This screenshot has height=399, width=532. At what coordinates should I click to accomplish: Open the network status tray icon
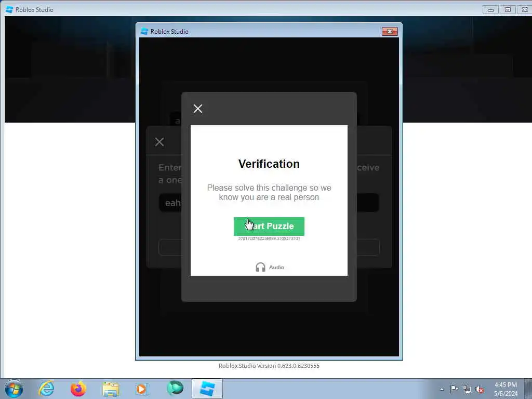pyautogui.click(x=467, y=390)
